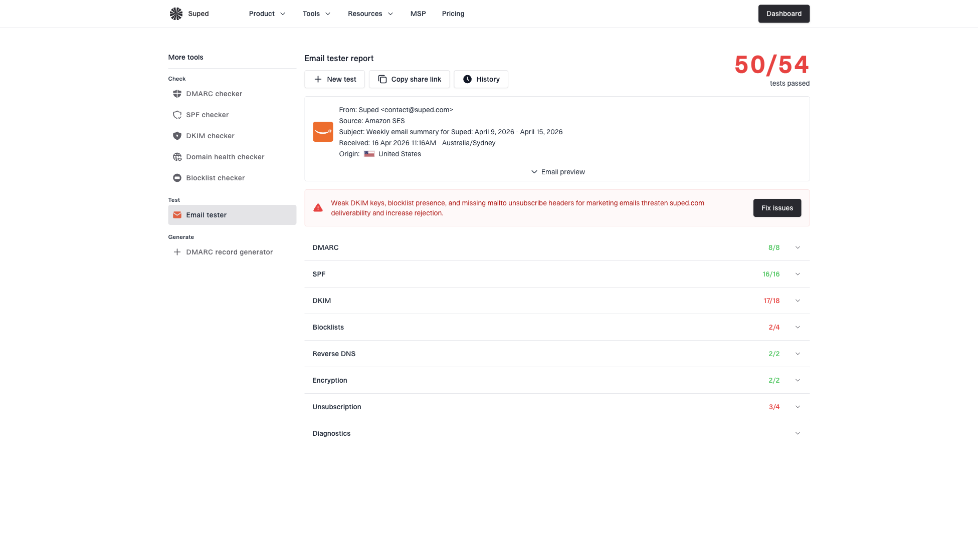Image resolution: width=978 pixels, height=560 pixels.
Task: Expand the DKIM results chevron
Action: (798, 301)
